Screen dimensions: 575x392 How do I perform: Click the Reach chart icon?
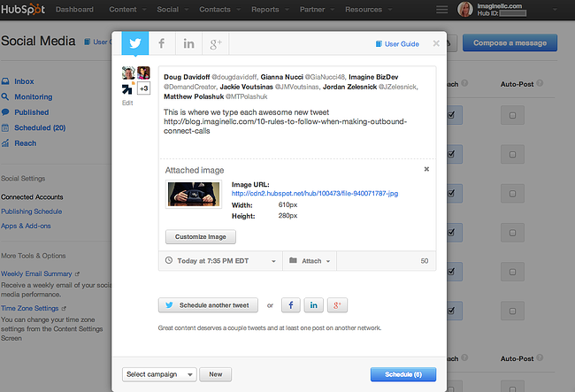pos(5,143)
